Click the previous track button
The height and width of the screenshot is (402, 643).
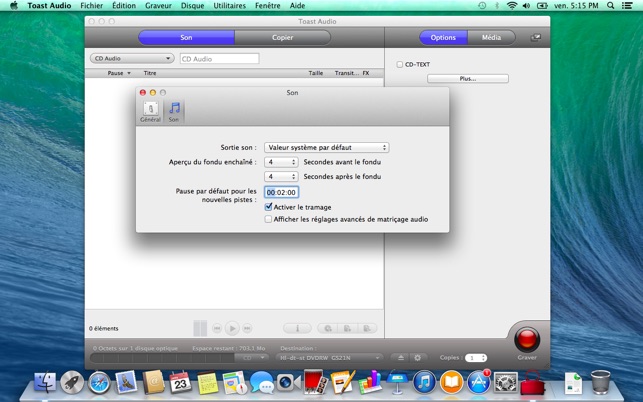[217, 328]
